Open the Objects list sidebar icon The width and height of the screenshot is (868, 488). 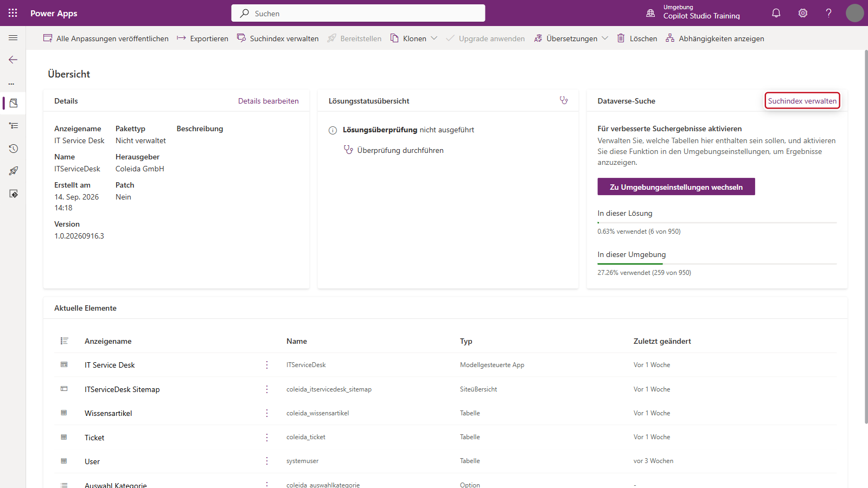[x=14, y=126]
